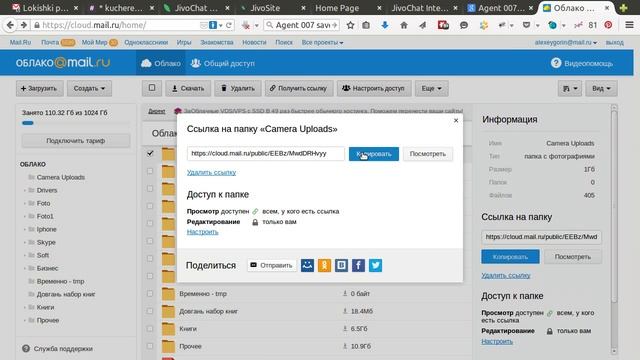Image resolution: width=640 pixels, height=360 pixels.
Task: Click Посмотреть button in the dialog
Action: click(428, 154)
